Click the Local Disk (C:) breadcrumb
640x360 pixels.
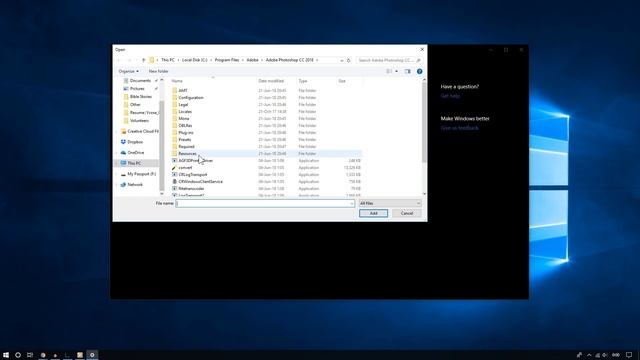coord(195,60)
